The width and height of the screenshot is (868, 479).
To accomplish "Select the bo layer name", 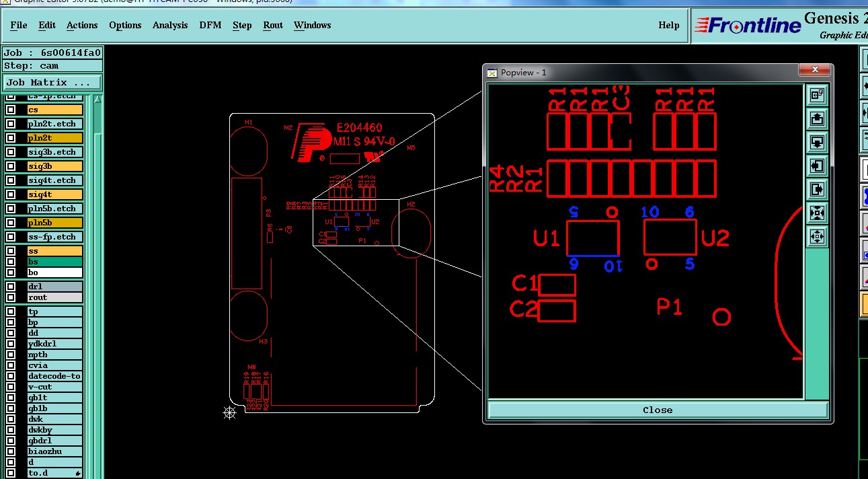I will [x=54, y=272].
